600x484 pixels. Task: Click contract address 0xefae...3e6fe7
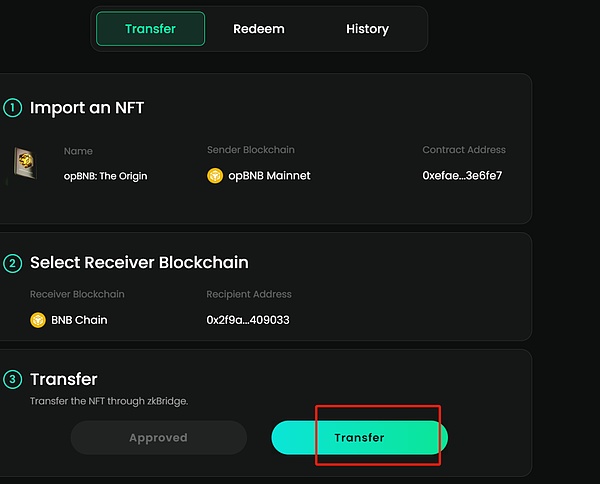(462, 176)
